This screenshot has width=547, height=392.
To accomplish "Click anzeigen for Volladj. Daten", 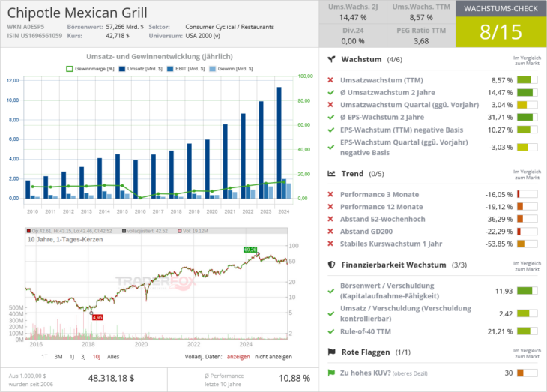I will (238, 356).
